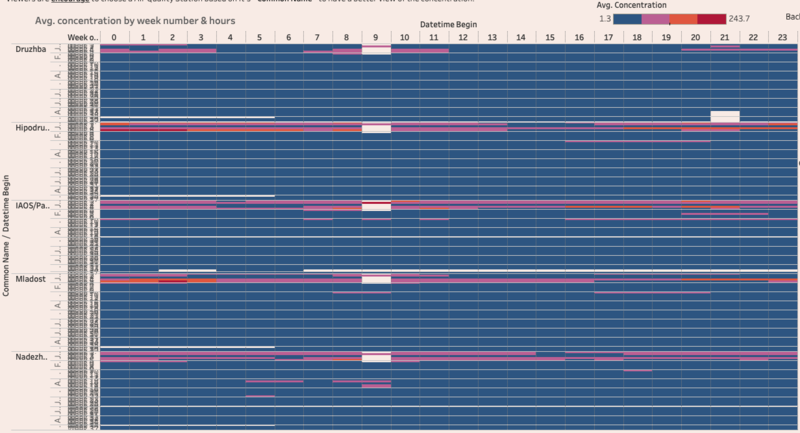The height and width of the screenshot is (433, 800).
Task: Click hour 7 column header
Action: 318,37
